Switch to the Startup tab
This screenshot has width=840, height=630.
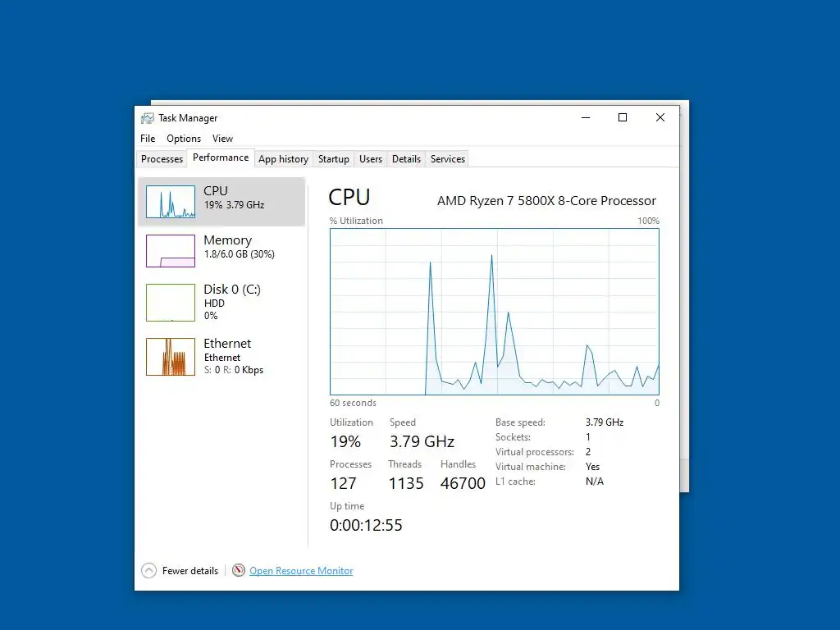pyautogui.click(x=333, y=159)
